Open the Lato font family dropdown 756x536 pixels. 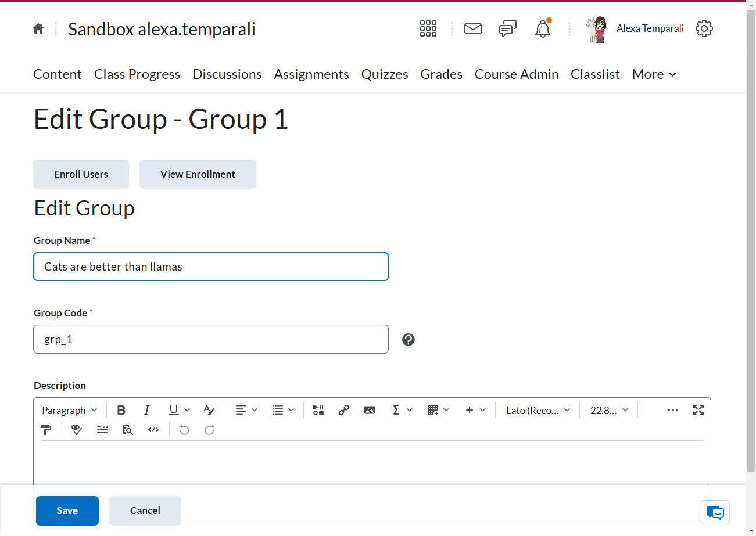pos(538,411)
